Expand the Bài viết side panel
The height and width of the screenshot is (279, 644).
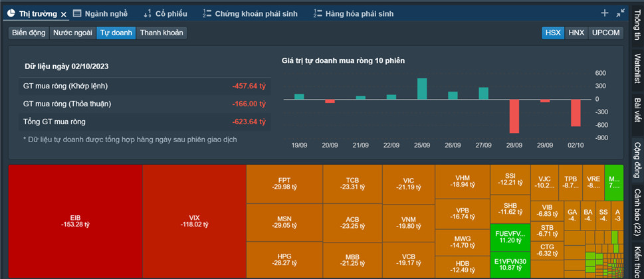point(637,110)
